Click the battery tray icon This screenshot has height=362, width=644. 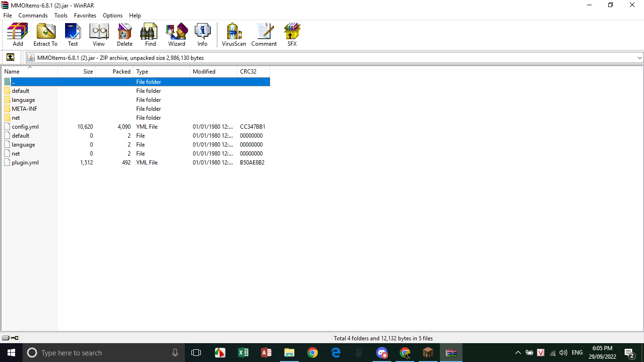(x=529, y=353)
